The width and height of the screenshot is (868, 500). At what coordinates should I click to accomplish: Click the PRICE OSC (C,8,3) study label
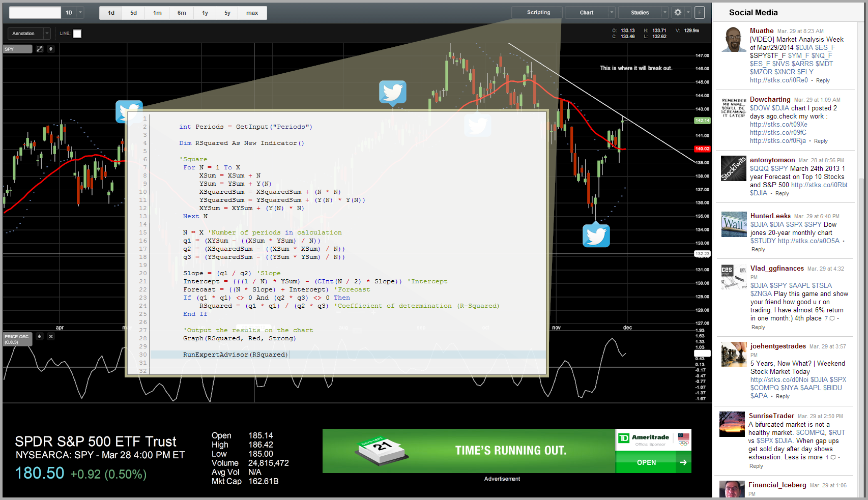[17, 339]
